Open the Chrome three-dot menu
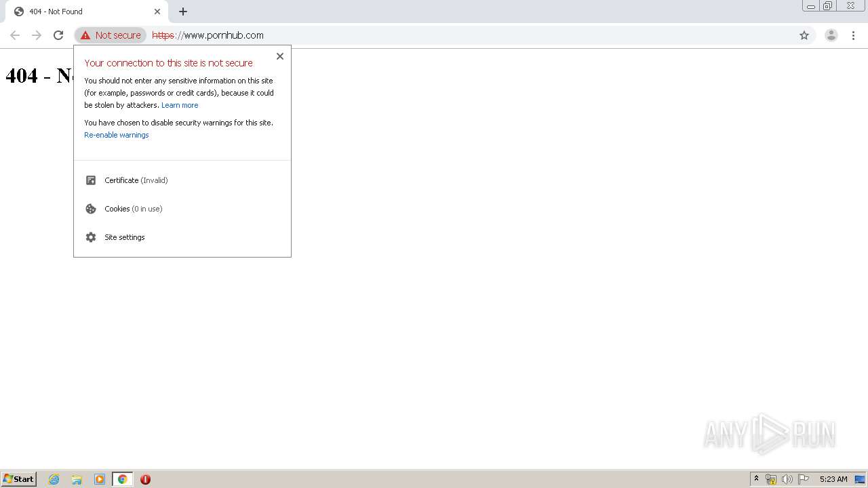Image resolution: width=868 pixels, height=488 pixels. pyautogui.click(x=853, y=35)
